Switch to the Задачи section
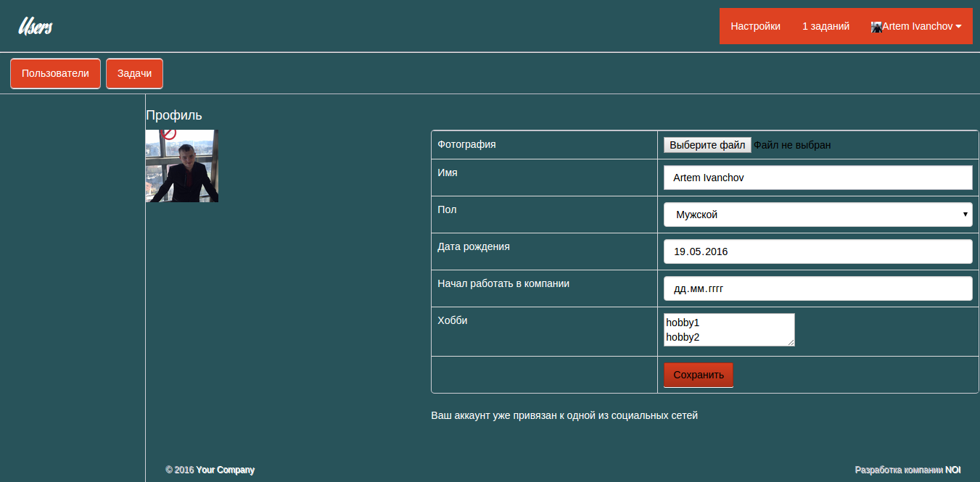 click(x=134, y=73)
